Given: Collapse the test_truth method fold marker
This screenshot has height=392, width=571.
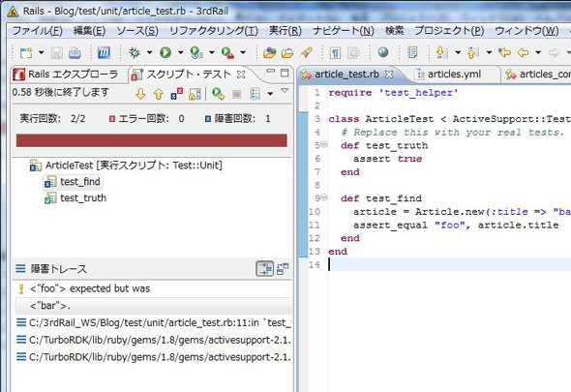Looking at the screenshot, I should 324,144.
